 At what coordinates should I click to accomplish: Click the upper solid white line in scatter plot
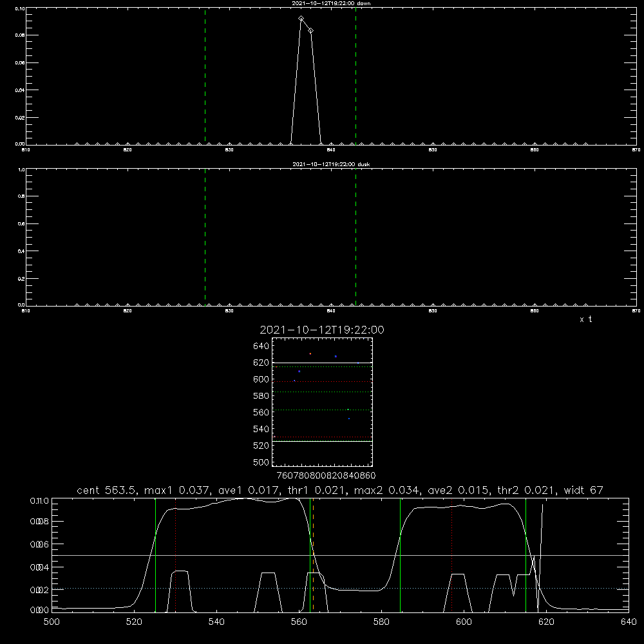tap(322, 363)
